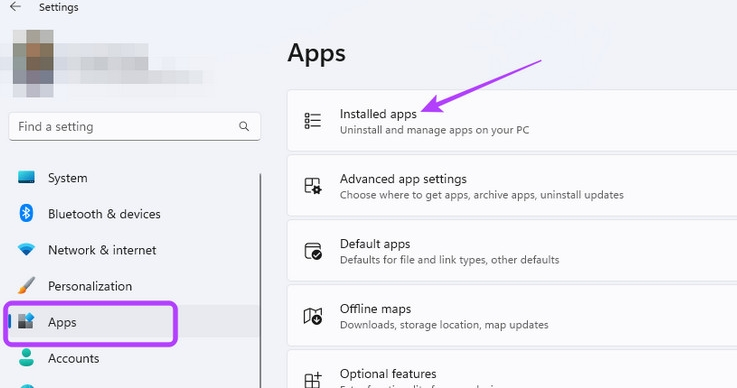Click the magnifier icon in the search box
Viewport: 737px width, 388px height.
(x=243, y=126)
